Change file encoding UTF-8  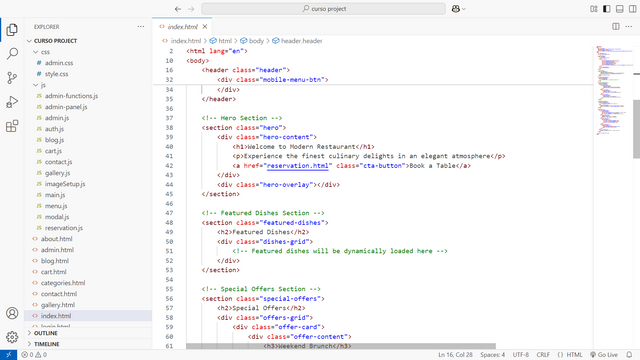point(520,355)
